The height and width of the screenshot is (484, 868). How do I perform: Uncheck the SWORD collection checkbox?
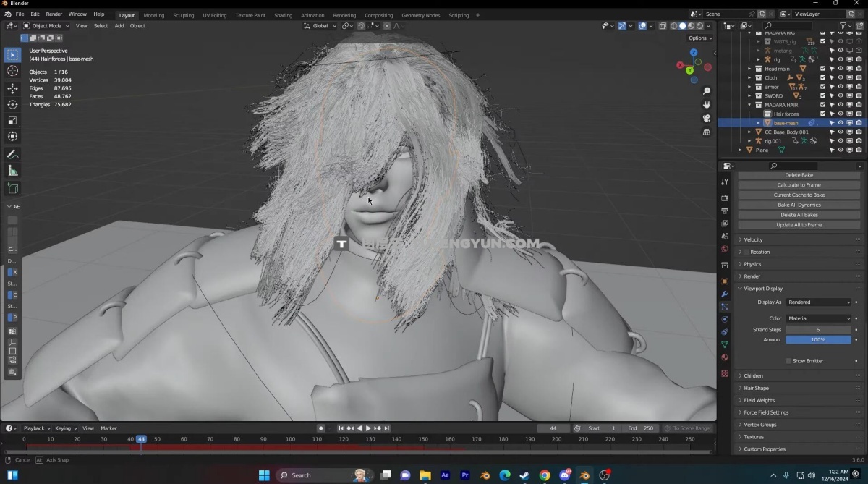pyautogui.click(x=822, y=95)
